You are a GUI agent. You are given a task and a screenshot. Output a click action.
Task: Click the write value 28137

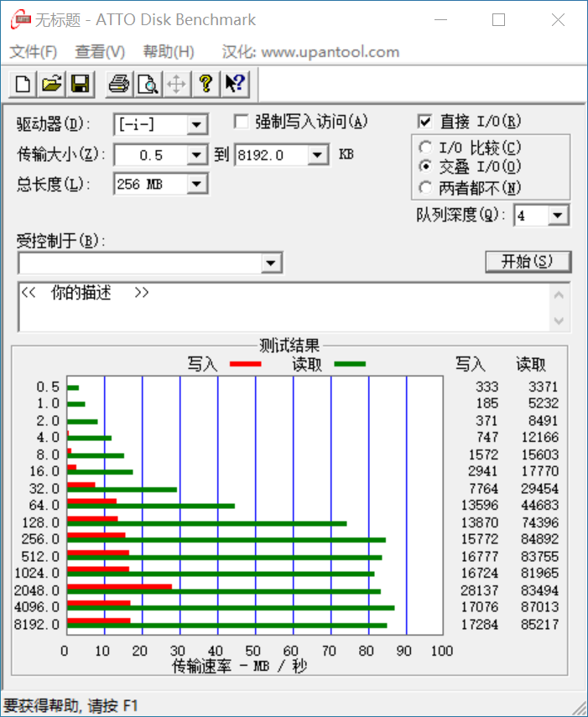pos(479,590)
